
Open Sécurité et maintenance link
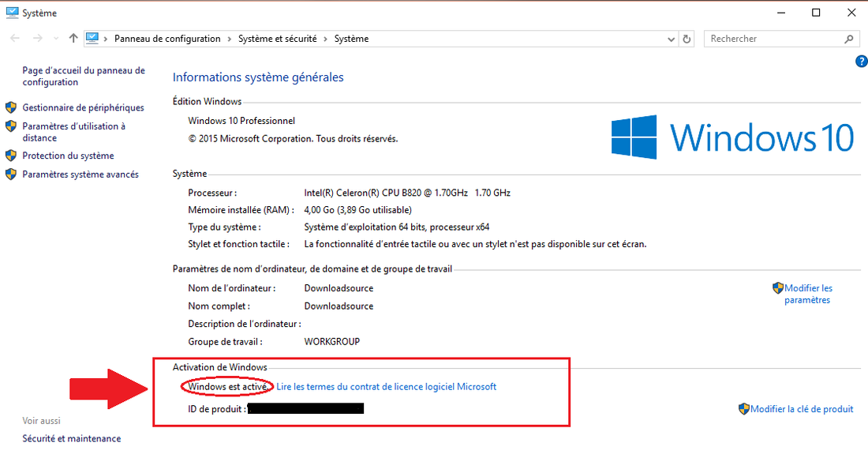point(71,438)
